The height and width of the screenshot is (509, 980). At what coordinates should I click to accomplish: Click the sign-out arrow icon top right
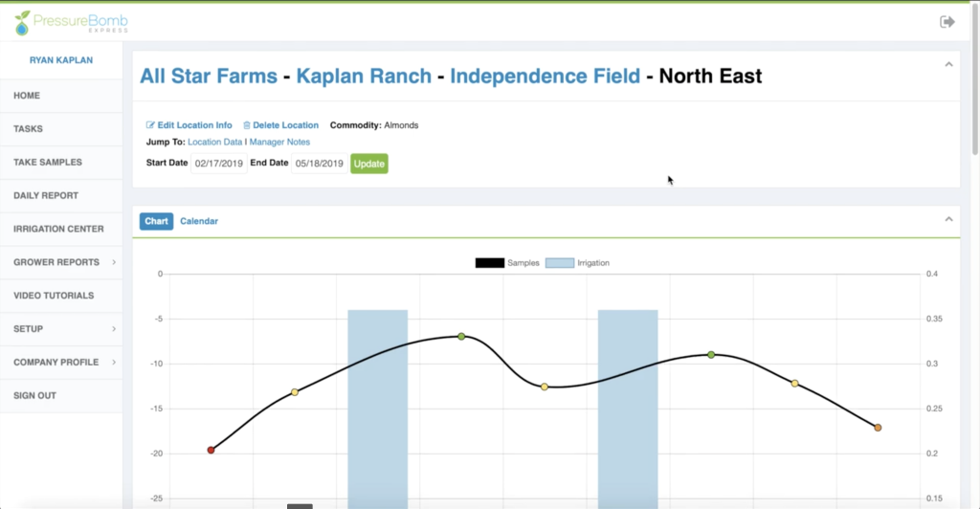coord(947,21)
